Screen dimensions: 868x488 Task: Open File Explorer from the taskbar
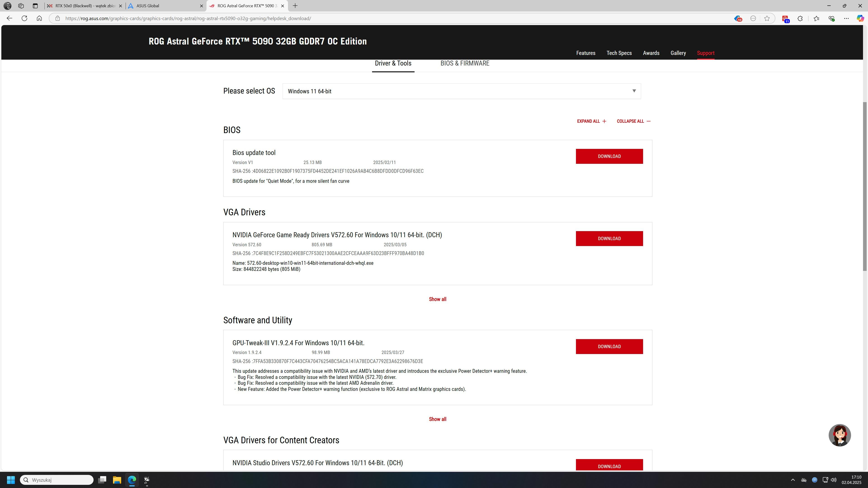pyautogui.click(x=117, y=480)
